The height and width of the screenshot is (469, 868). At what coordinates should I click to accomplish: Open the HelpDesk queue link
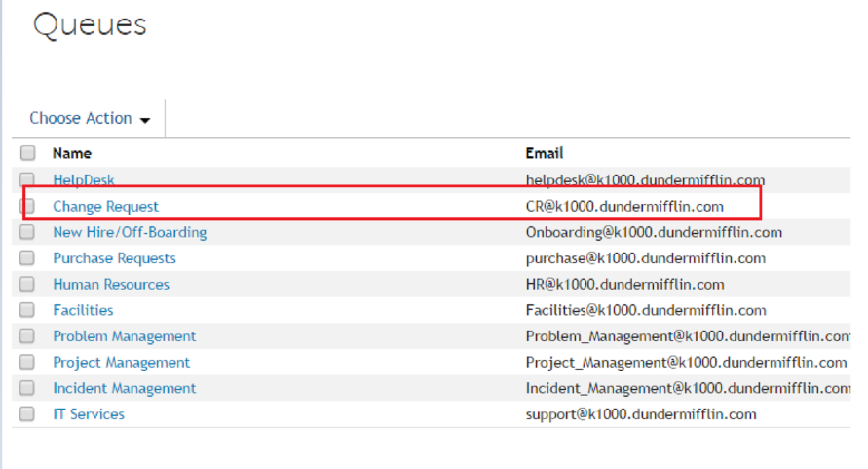pos(84,180)
